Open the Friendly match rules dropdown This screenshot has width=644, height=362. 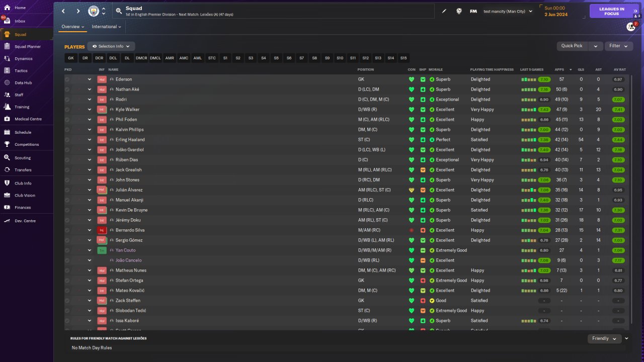[604, 339]
